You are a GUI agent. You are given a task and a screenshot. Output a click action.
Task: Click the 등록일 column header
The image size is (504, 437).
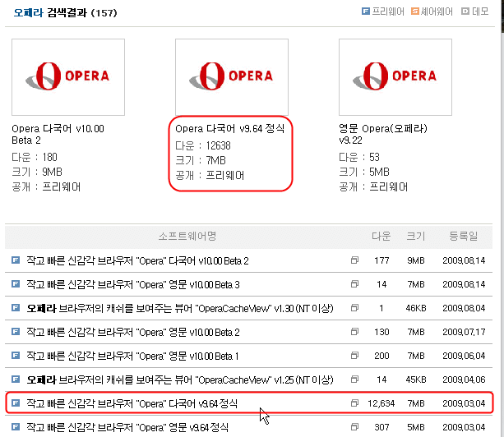click(x=464, y=237)
